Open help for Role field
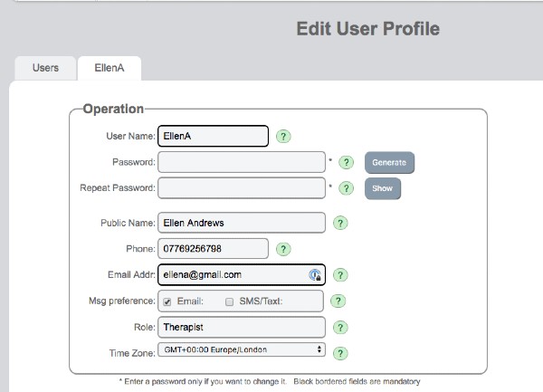This screenshot has width=543, height=392. point(340,327)
